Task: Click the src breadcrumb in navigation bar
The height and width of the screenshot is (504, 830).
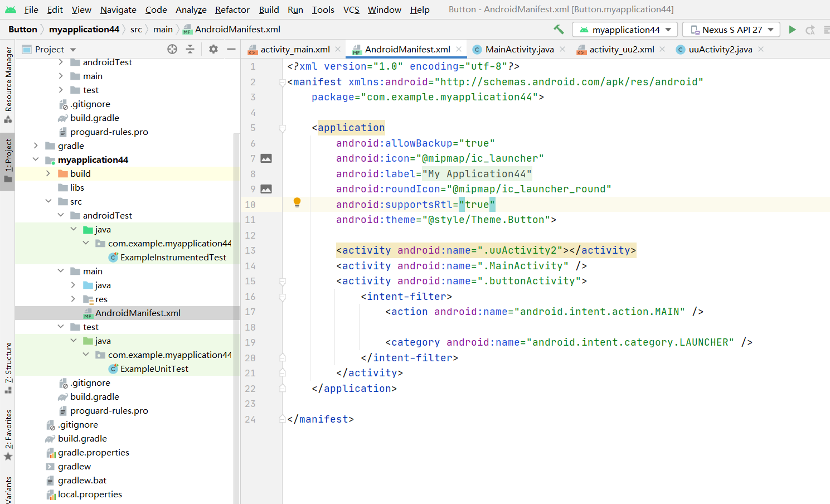Action: point(136,30)
